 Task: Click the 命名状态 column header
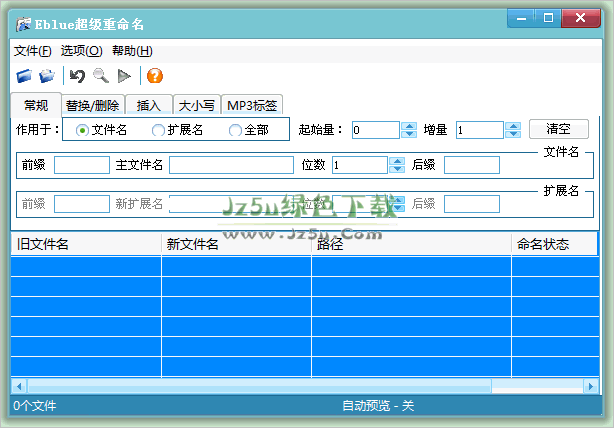coord(554,244)
